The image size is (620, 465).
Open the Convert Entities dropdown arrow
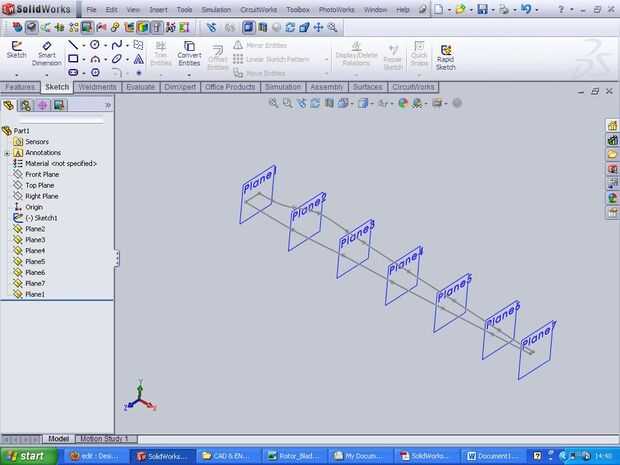189,75
